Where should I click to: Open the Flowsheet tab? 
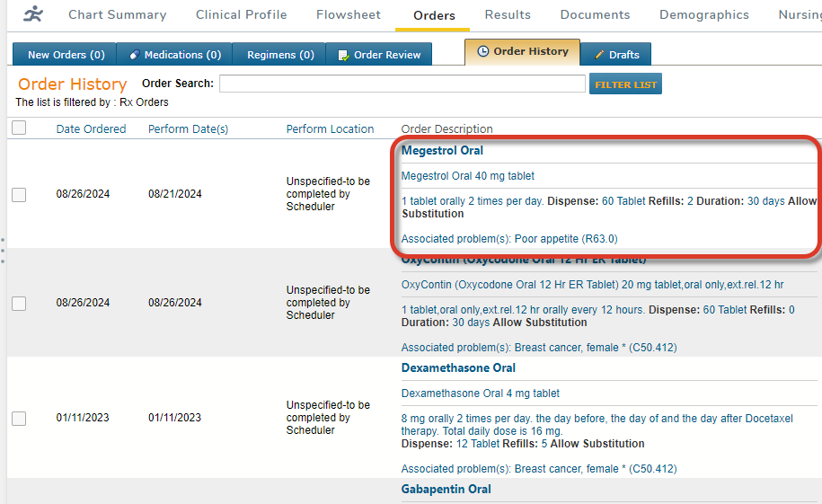(348, 14)
